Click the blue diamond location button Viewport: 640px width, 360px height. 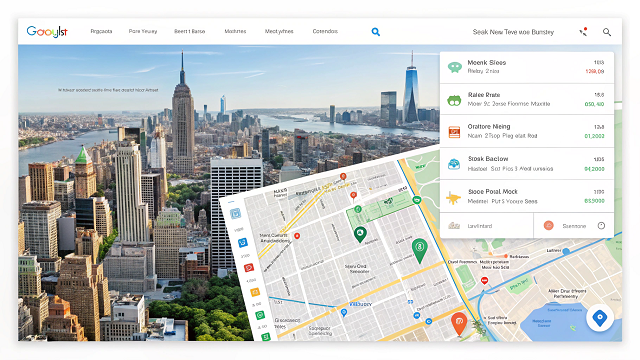600,318
